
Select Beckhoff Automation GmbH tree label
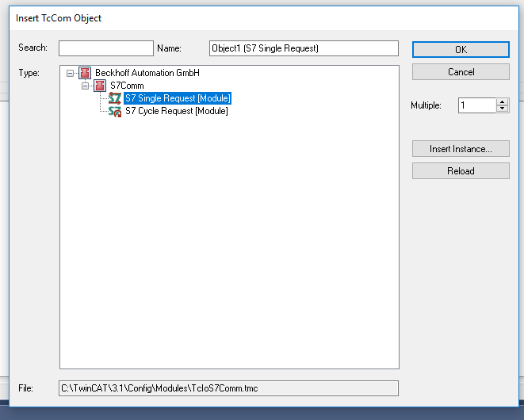pyautogui.click(x=147, y=73)
